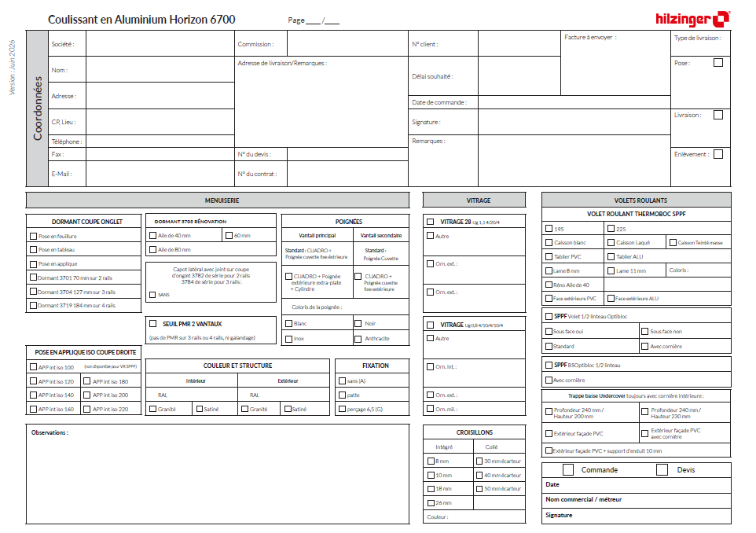Tick the Livraison checkbox
Viewport: 756px width, 533px height.
coord(718,115)
